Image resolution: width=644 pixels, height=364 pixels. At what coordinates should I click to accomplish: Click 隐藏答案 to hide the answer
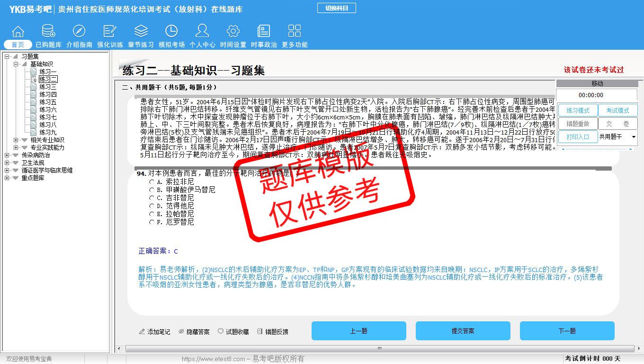pos(194,332)
